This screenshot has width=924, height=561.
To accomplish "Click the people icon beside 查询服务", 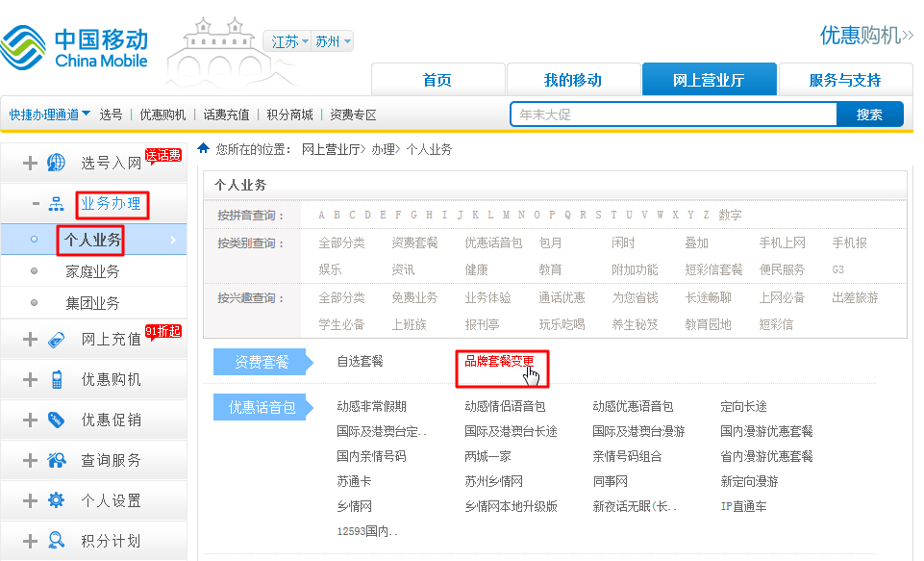I will (57, 460).
